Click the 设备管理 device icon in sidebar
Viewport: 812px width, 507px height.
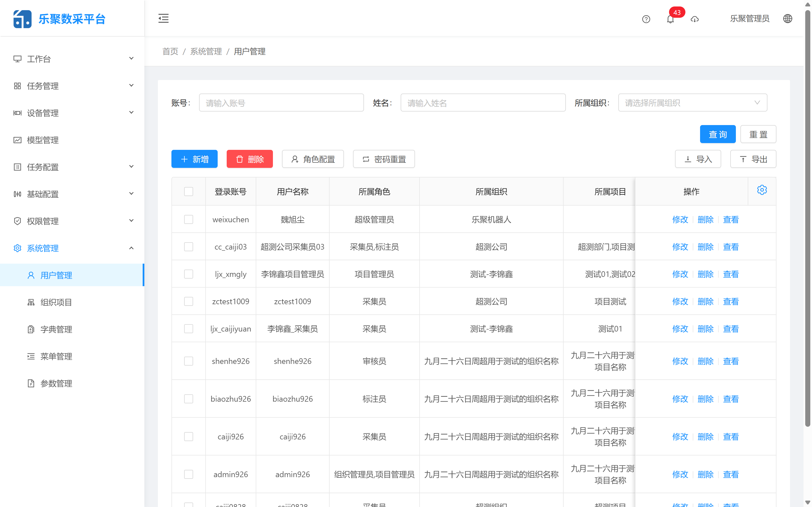point(17,113)
